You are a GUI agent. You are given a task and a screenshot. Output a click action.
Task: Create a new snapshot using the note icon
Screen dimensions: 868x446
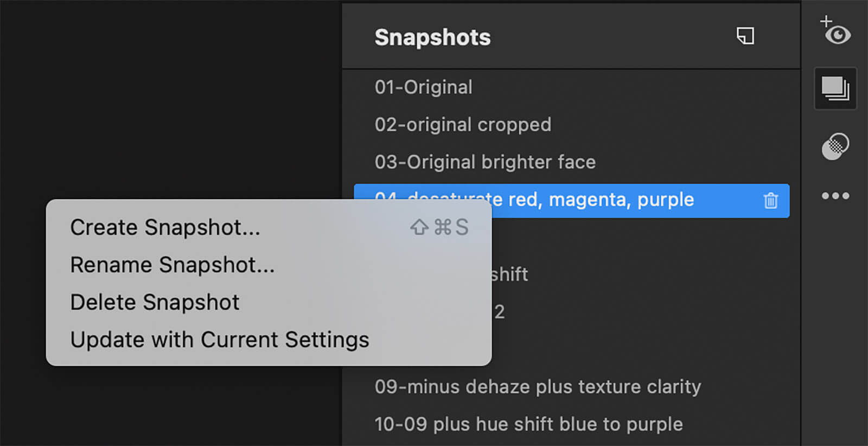(x=746, y=36)
